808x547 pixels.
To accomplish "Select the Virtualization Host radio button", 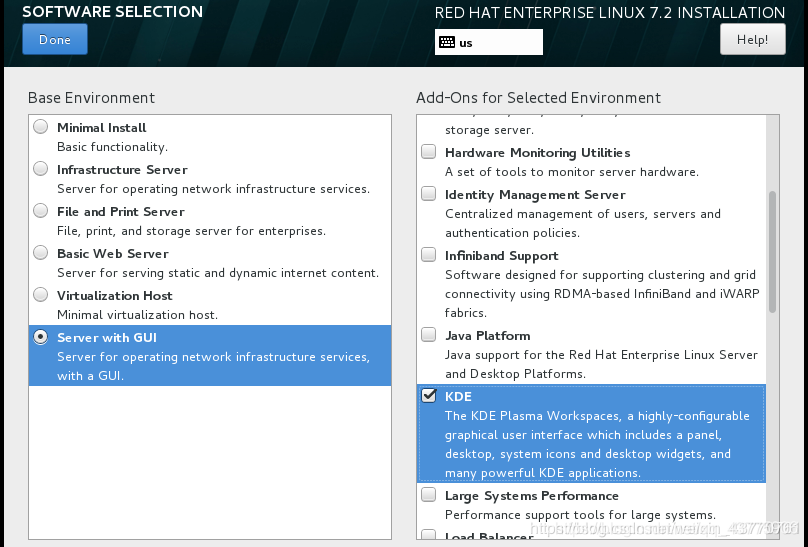I will click(x=41, y=295).
